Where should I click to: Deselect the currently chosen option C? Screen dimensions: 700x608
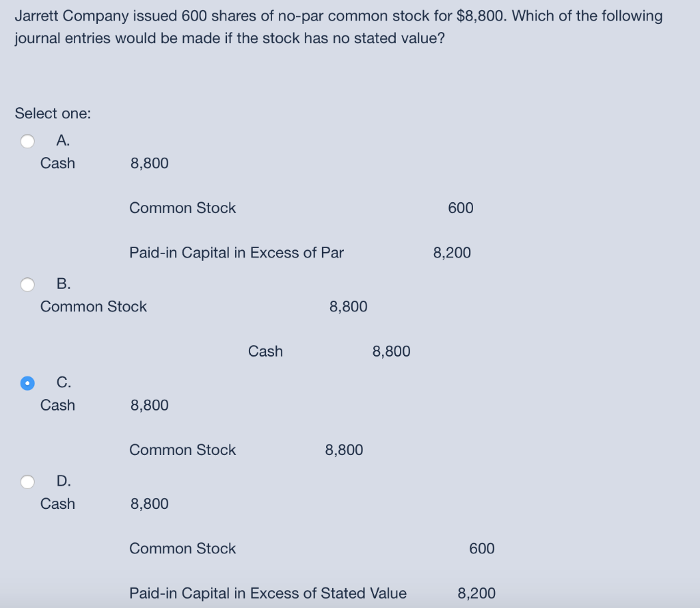(x=27, y=383)
